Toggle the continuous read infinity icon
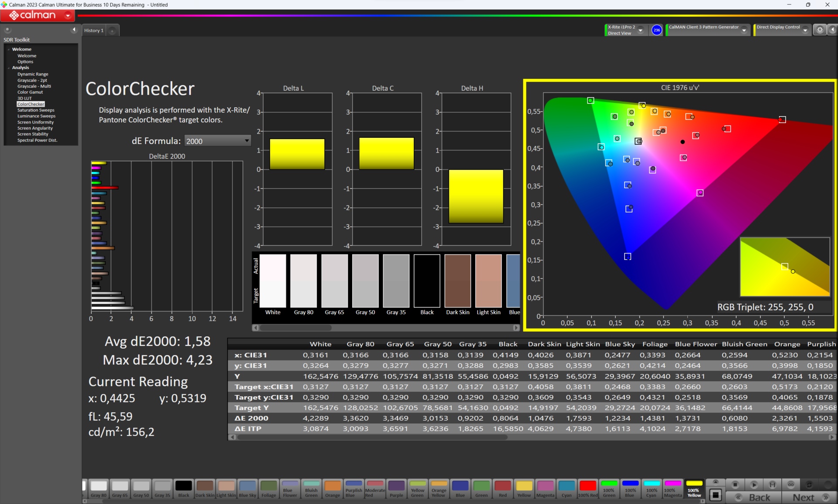Screen dimensions: 838x504 790,485
